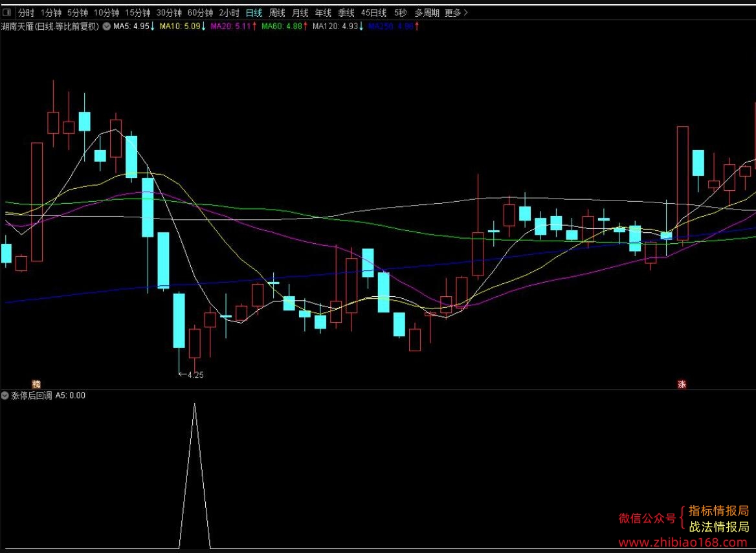Image resolution: width=756 pixels, height=553 pixels.
Task: Expand the 更多 periods menu
Action: tap(456, 13)
